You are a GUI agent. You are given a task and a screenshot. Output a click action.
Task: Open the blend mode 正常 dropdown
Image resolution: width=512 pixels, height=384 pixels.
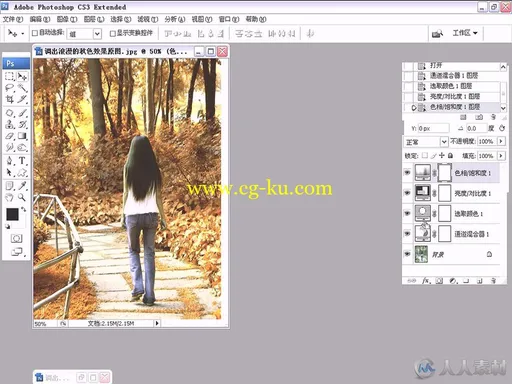tap(444, 142)
